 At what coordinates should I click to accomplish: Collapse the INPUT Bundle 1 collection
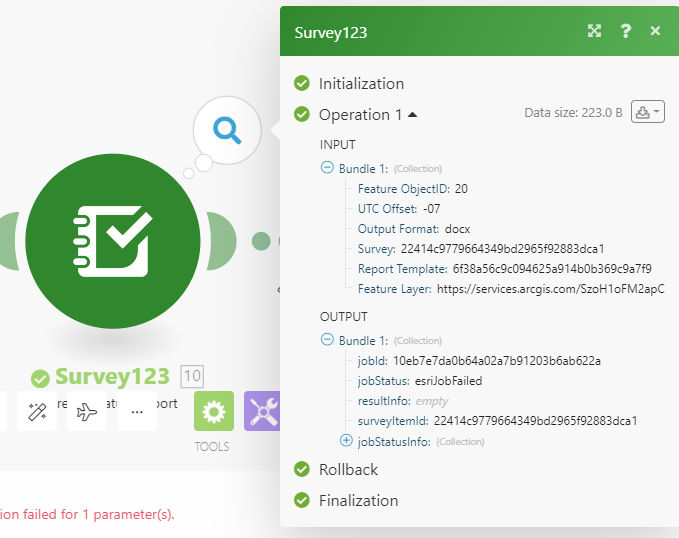click(327, 167)
